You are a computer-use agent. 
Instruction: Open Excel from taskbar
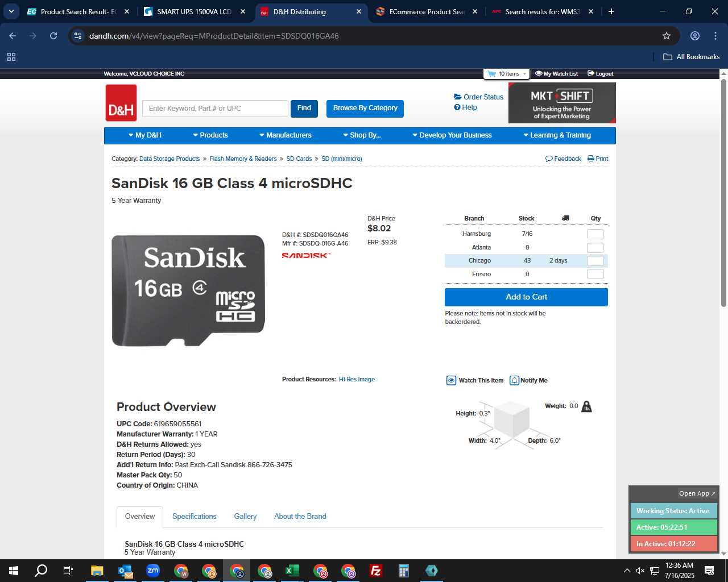[x=292, y=571]
